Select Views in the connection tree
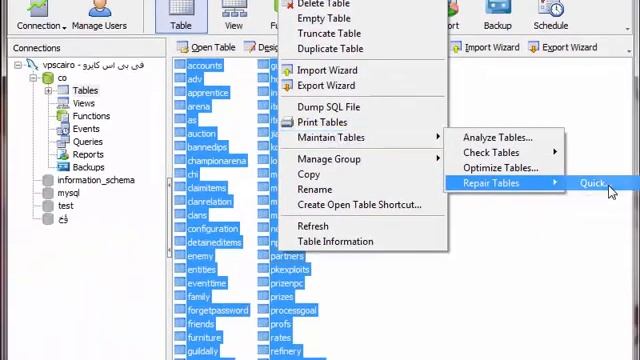This screenshot has height=360, width=640. [x=84, y=103]
